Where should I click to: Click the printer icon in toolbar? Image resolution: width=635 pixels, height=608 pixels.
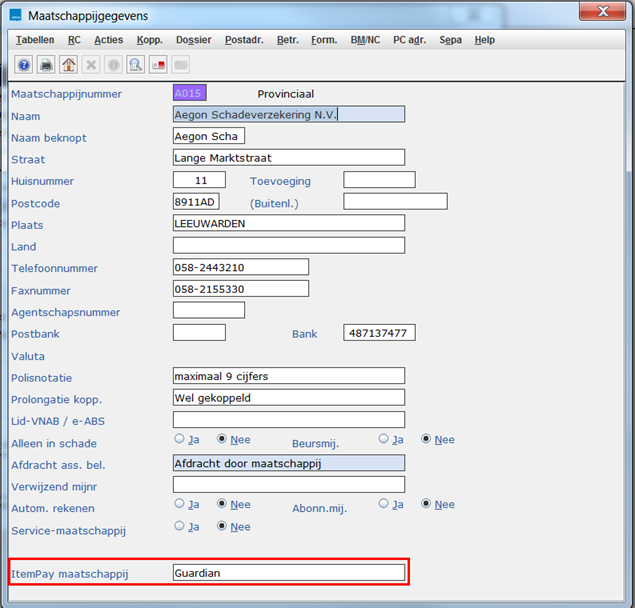46,65
